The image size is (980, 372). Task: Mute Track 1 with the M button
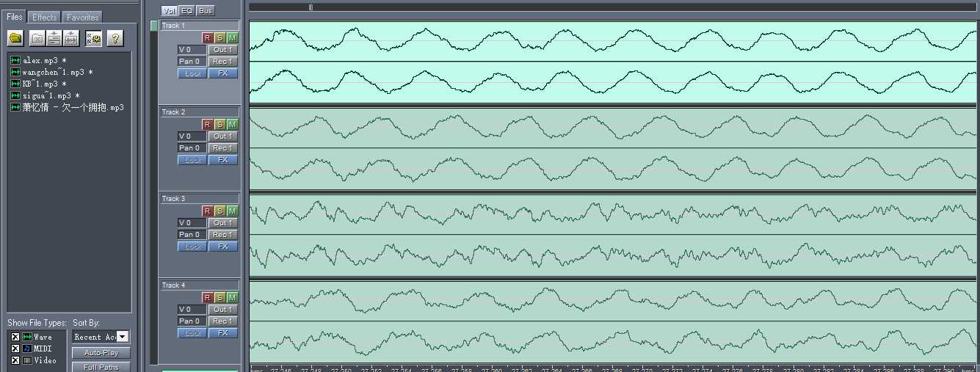233,37
